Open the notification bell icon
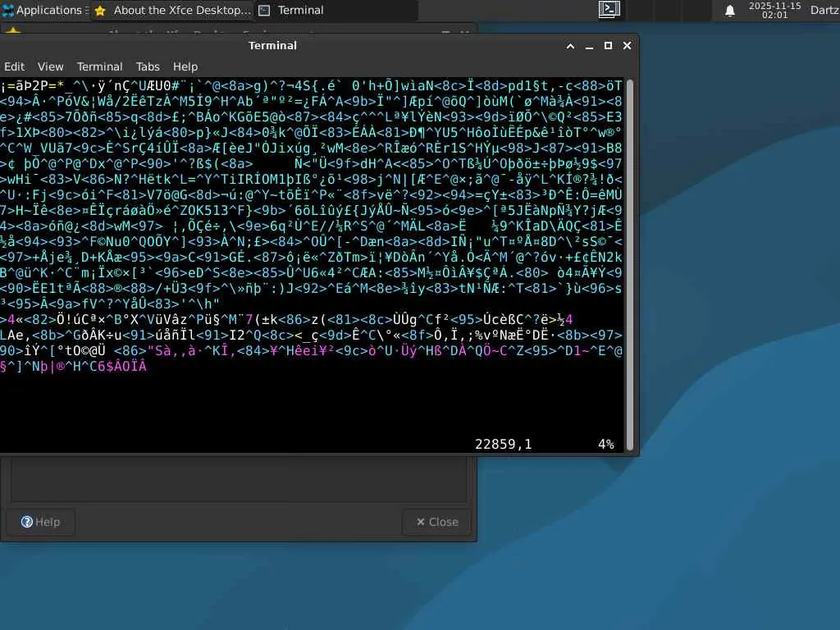 (x=729, y=10)
